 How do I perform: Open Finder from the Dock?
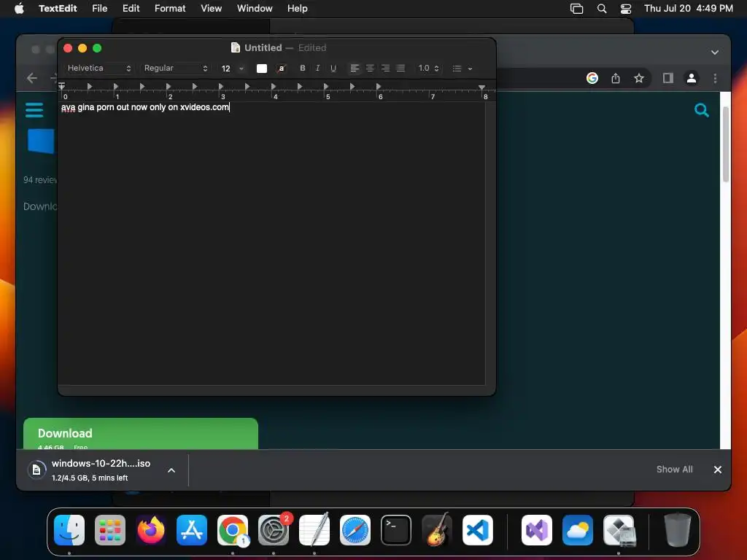click(x=69, y=530)
